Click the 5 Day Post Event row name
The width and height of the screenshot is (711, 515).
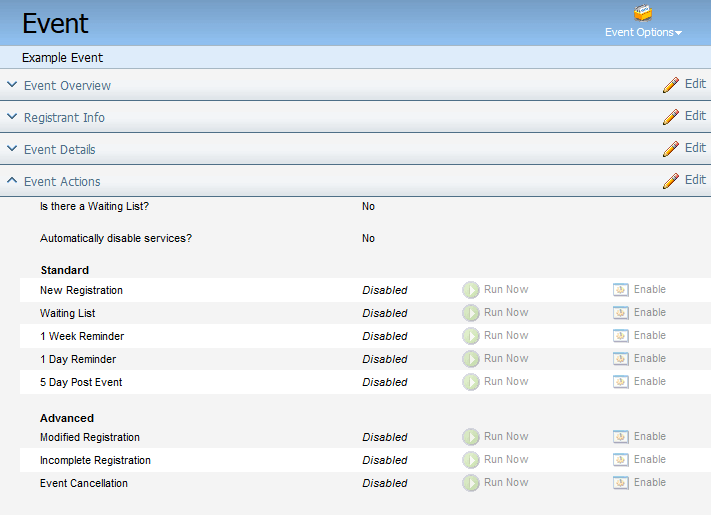81,383
